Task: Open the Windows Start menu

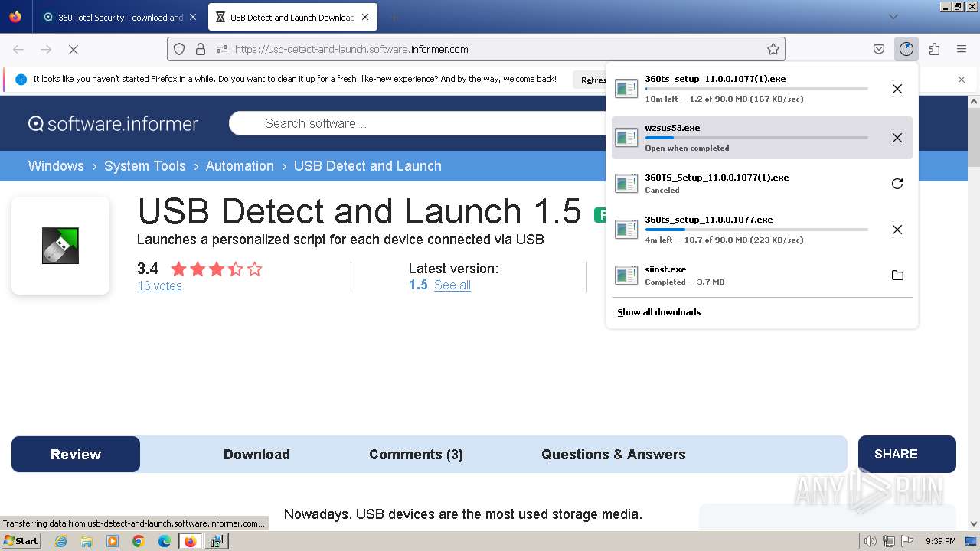Action: 21,540
